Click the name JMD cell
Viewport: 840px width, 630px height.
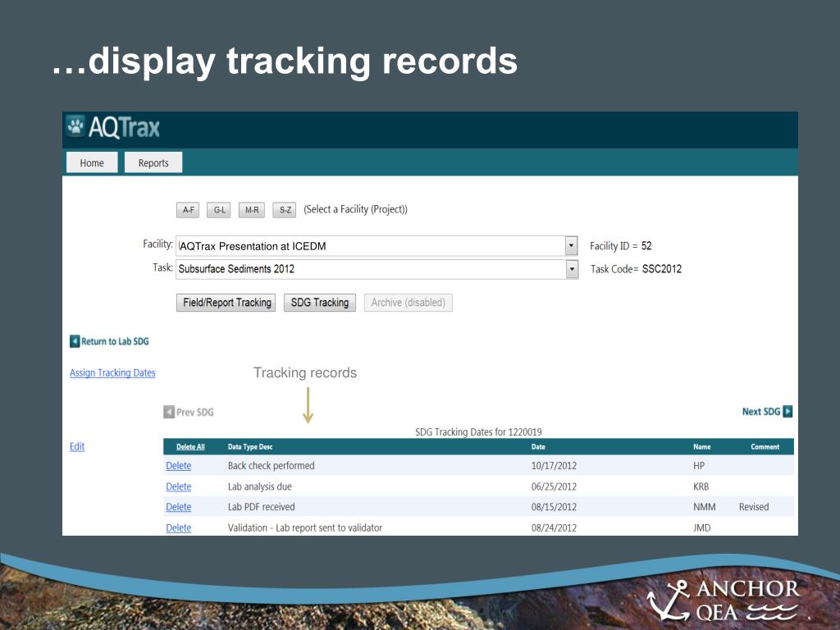pyautogui.click(x=702, y=527)
